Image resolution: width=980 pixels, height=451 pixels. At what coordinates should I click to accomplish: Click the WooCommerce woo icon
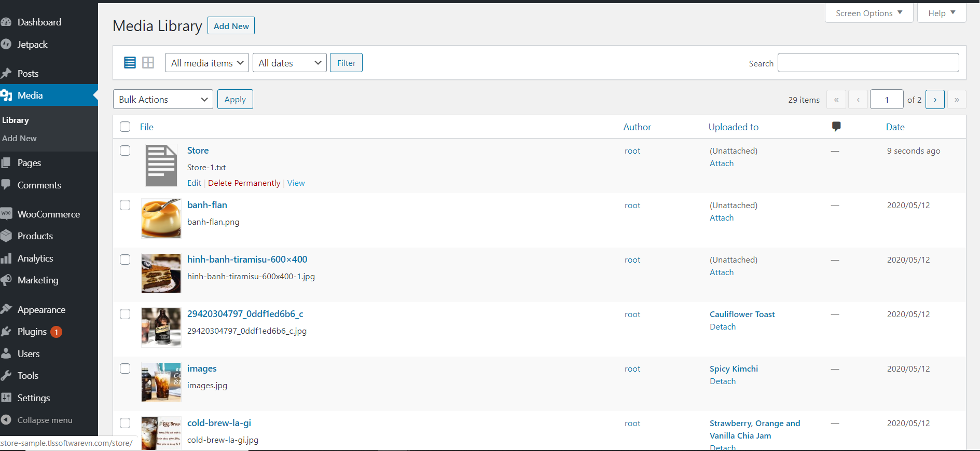(x=6, y=214)
